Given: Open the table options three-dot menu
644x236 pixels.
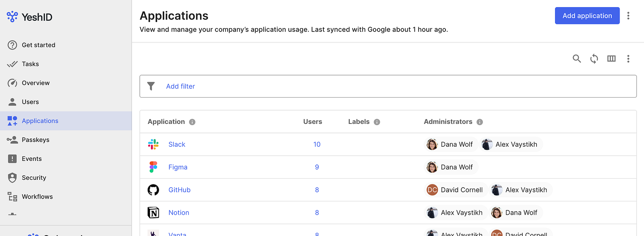Looking at the screenshot, I should point(628,59).
